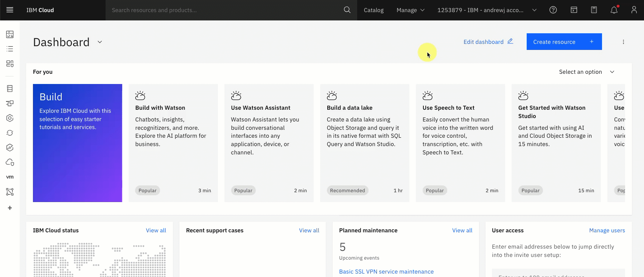The width and height of the screenshot is (644, 277).
Task: Click the Recommended tag on data lake card
Action: click(x=347, y=190)
